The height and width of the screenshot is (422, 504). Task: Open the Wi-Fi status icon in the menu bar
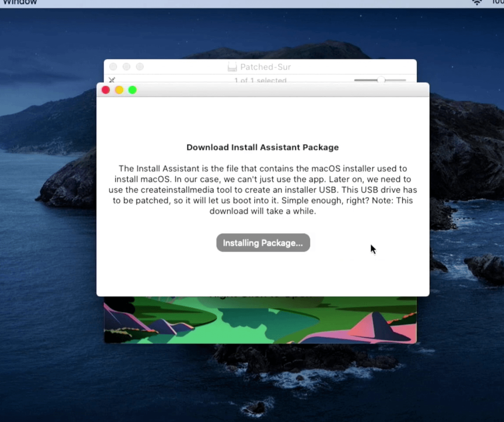pyautogui.click(x=477, y=3)
